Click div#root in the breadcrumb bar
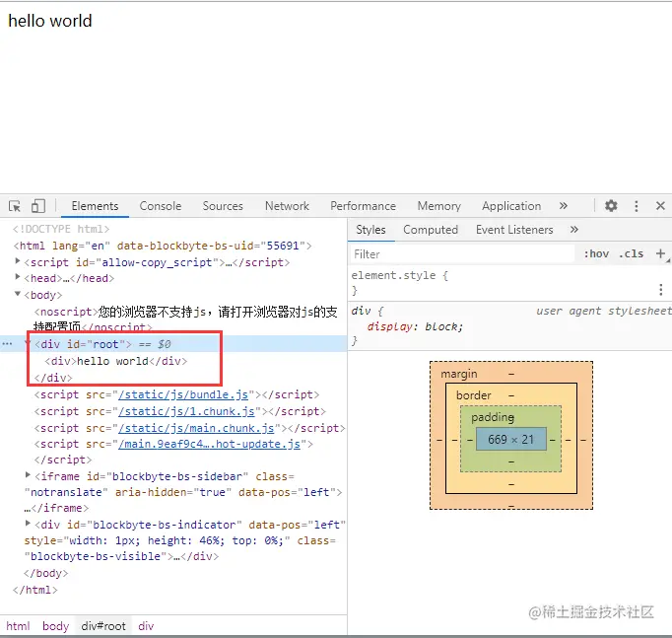The height and width of the screenshot is (638, 672). pyautogui.click(x=103, y=626)
